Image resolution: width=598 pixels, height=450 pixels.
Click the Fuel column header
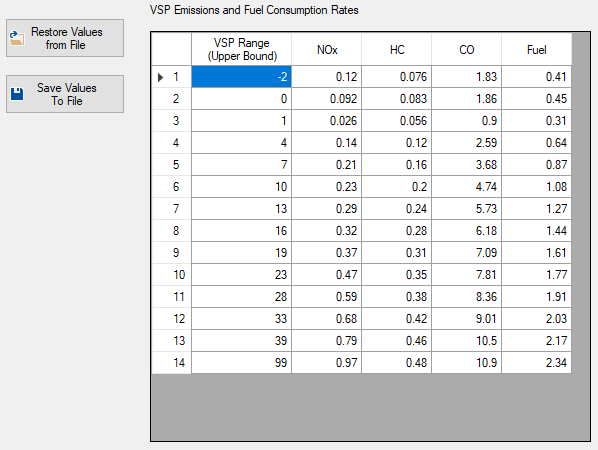(x=537, y=49)
